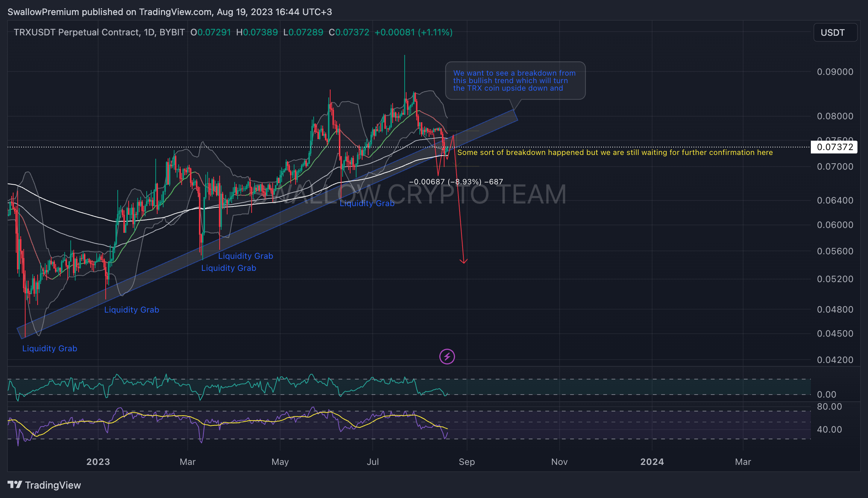Click the 0.04800 price axis label
868x498 pixels.
tap(835, 309)
